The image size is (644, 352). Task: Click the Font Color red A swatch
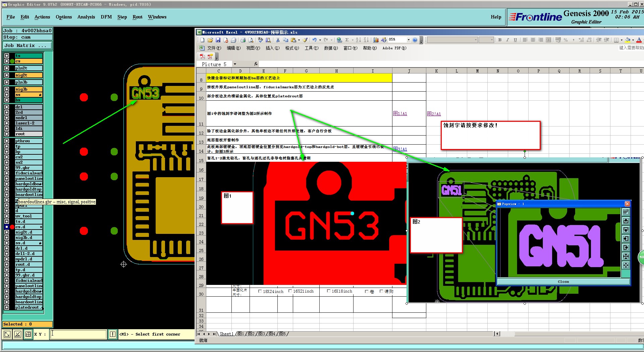pyautogui.click(x=639, y=40)
